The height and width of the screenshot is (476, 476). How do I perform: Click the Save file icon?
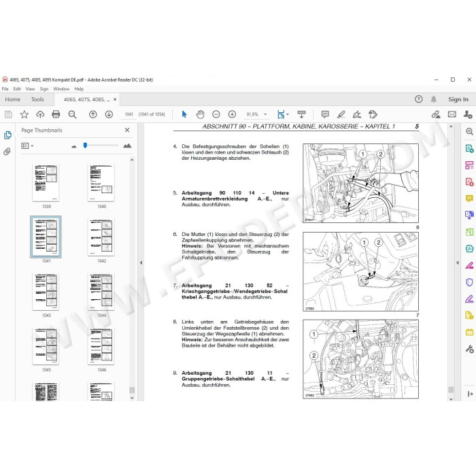8,114
